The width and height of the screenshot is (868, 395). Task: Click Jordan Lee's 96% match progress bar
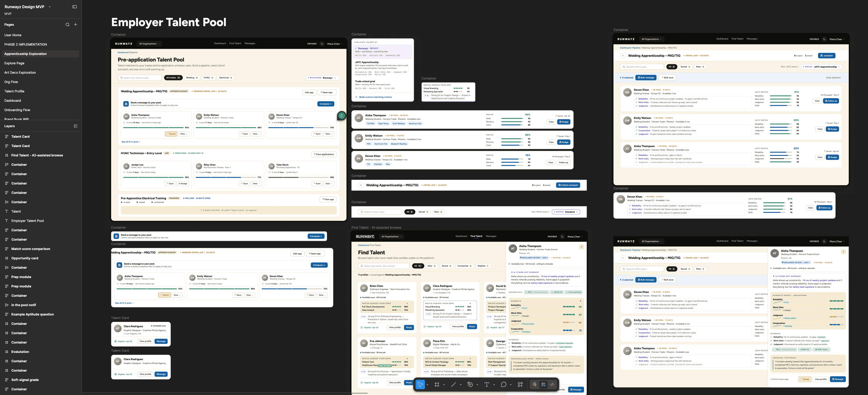click(x=153, y=177)
